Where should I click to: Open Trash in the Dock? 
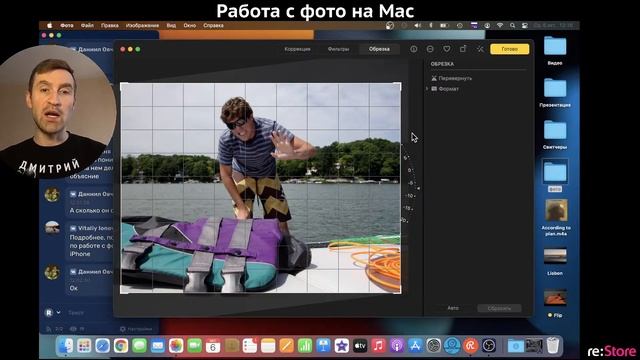(553, 346)
